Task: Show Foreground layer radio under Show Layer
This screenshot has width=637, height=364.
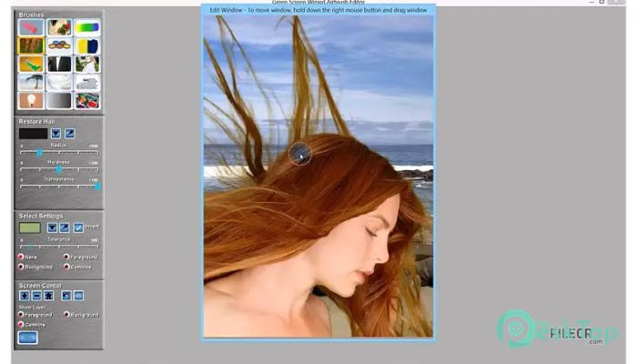Action: point(21,315)
